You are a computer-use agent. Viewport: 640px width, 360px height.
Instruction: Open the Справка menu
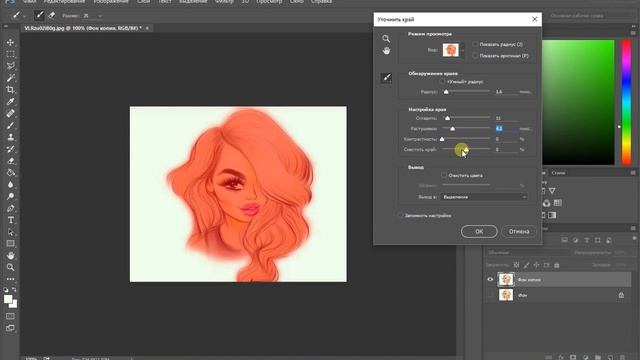pyautogui.click(x=321, y=2)
